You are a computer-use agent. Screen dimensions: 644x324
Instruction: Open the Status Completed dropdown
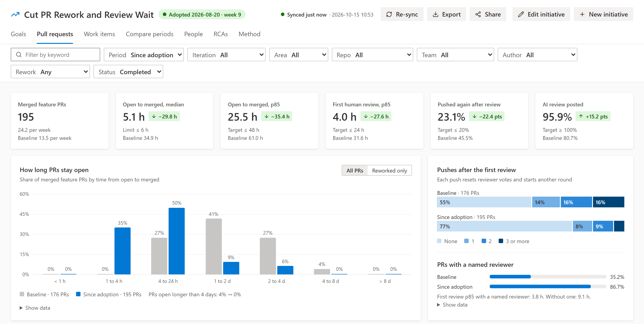(x=128, y=72)
